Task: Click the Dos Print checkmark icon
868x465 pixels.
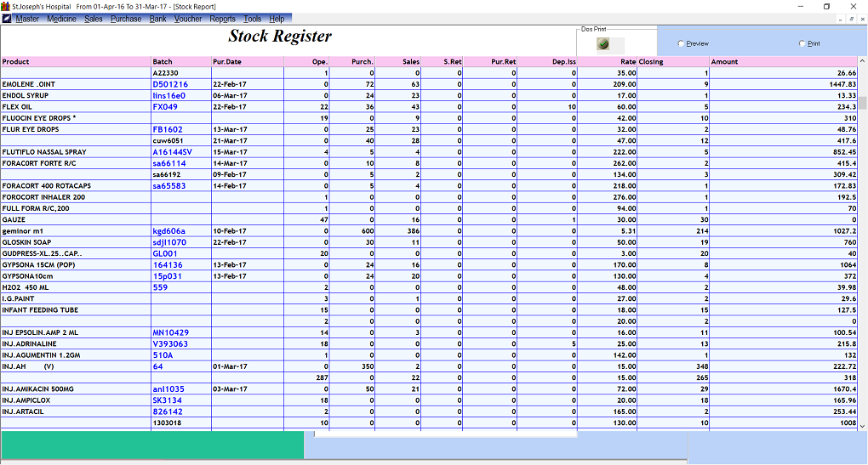Action: [x=603, y=44]
